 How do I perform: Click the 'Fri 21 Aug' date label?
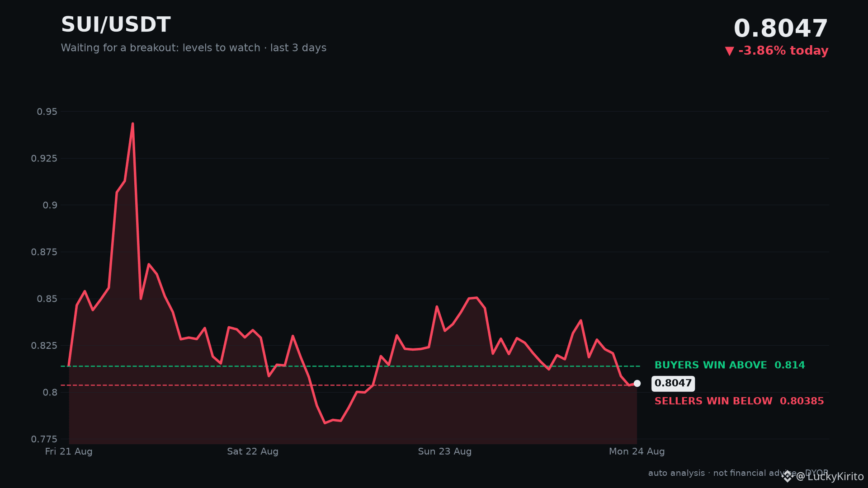point(69,451)
